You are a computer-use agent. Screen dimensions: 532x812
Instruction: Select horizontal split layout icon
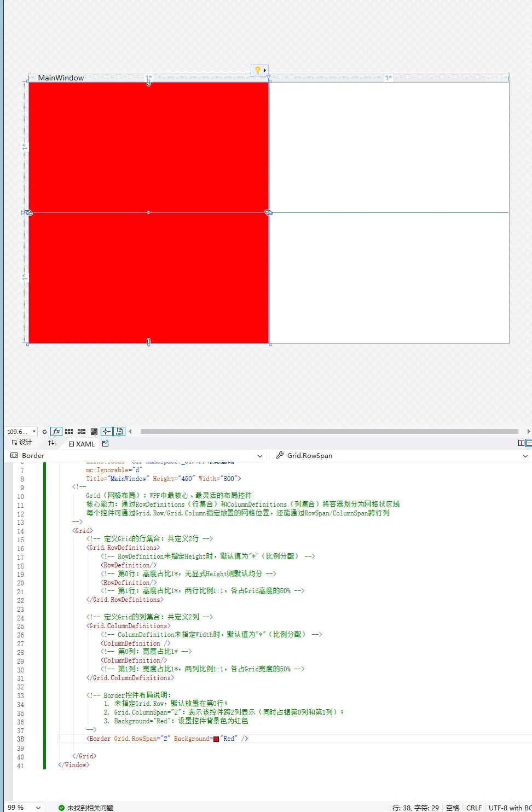point(529,443)
